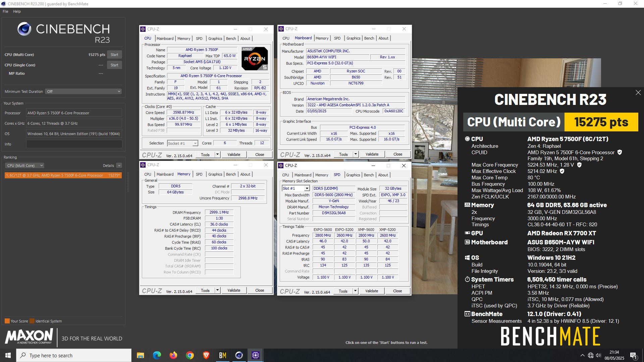Click CPU-Z app icon in SPD window title
Screen dimensions: 644x362
click(281, 166)
